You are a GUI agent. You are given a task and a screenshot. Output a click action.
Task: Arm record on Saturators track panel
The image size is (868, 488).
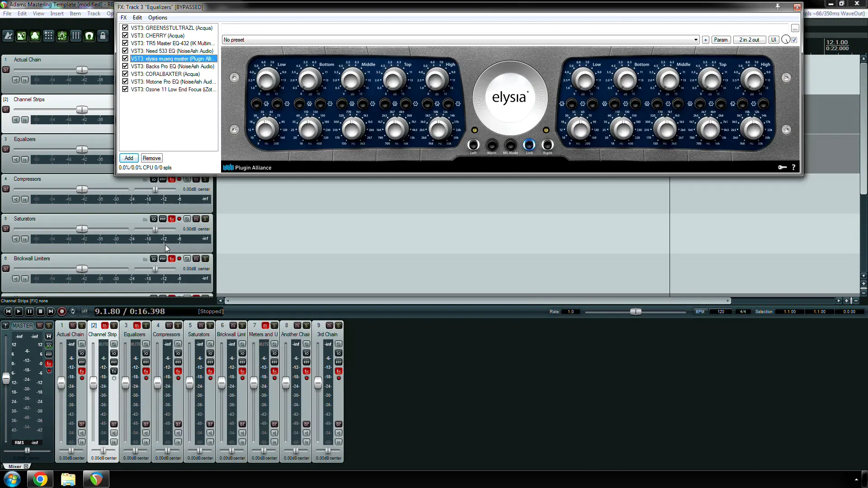pos(6,229)
